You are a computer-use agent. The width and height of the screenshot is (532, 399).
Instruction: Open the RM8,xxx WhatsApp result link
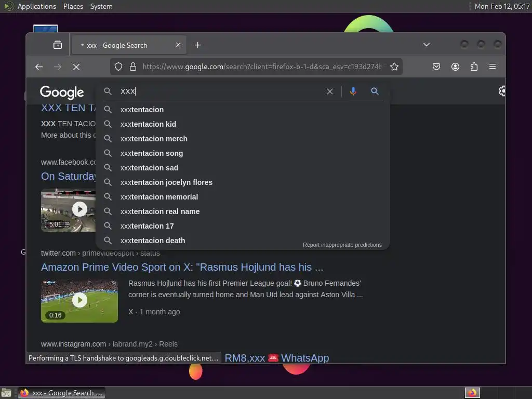pyautogui.click(x=276, y=358)
